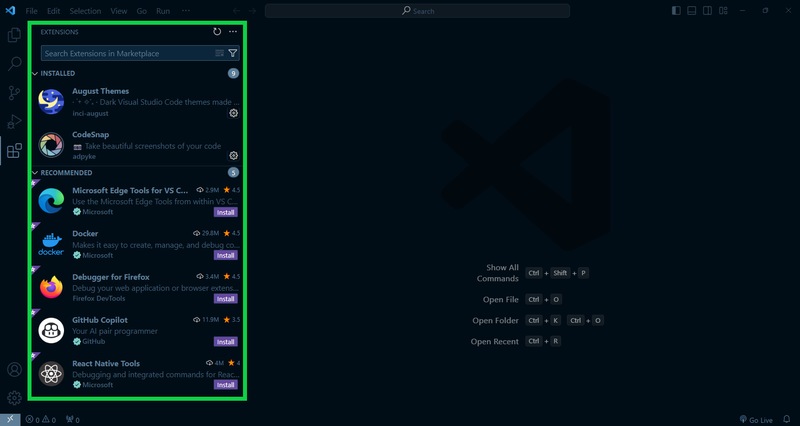Toggle Panel layout icon
Viewport: 800px width, 426px height.
point(692,11)
